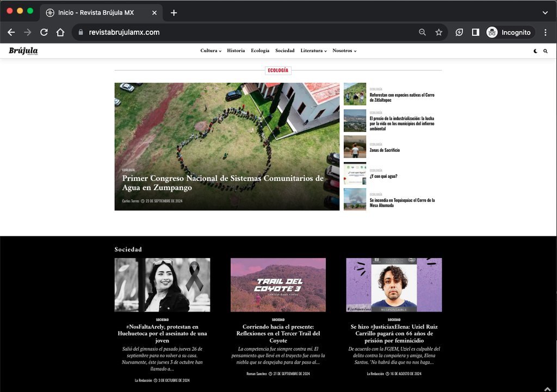The width and height of the screenshot is (557, 392).
Task: Click the browser forward arrow
Action: 28,32
